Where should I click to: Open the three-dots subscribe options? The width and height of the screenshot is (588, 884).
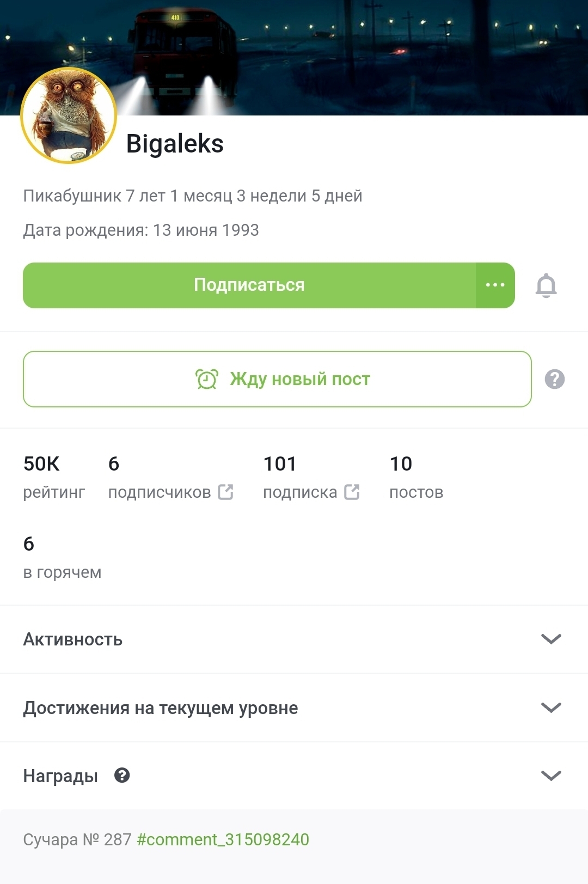(495, 285)
